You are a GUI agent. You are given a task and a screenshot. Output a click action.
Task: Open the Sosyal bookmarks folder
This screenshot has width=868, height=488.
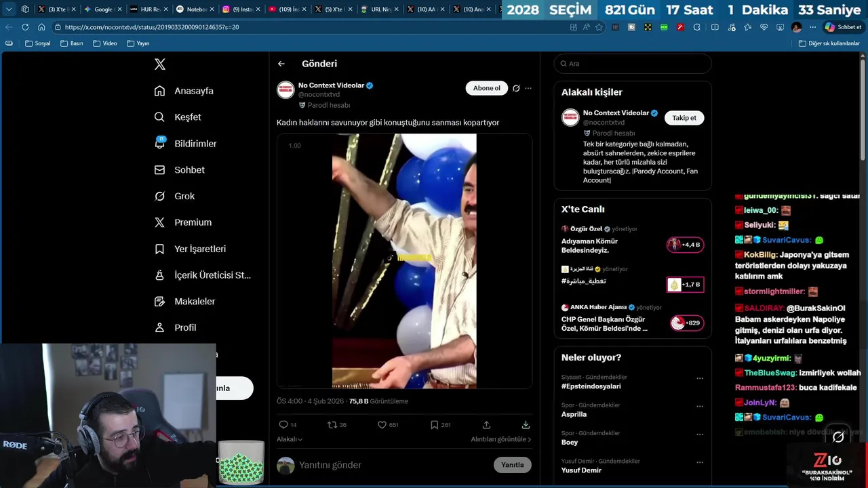pos(37,43)
